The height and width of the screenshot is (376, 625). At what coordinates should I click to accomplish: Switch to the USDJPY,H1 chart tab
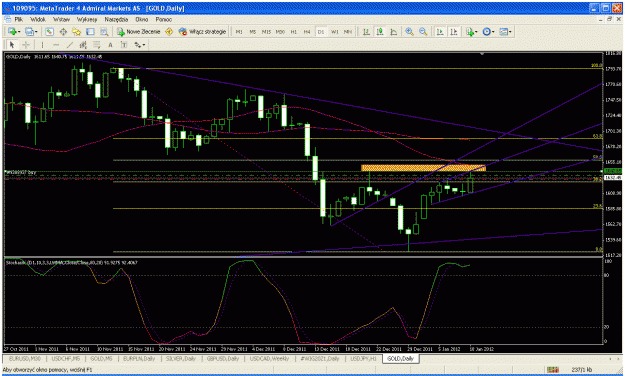pos(363,358)
